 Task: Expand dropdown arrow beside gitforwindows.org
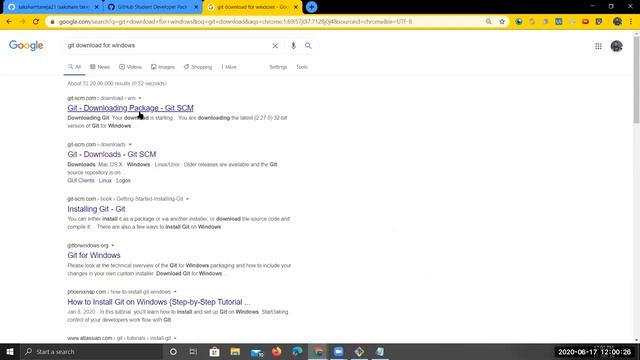[x=113, y=245]
